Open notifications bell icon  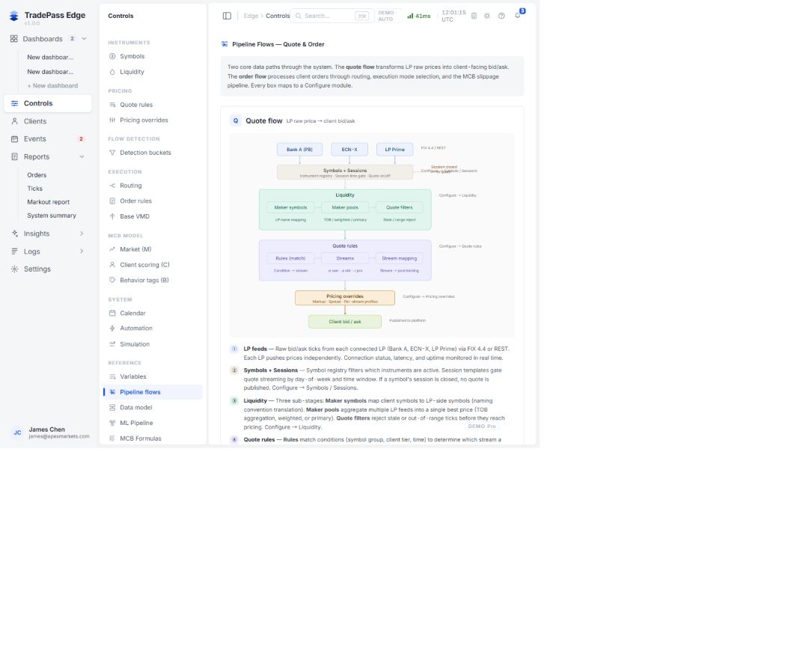517,16
